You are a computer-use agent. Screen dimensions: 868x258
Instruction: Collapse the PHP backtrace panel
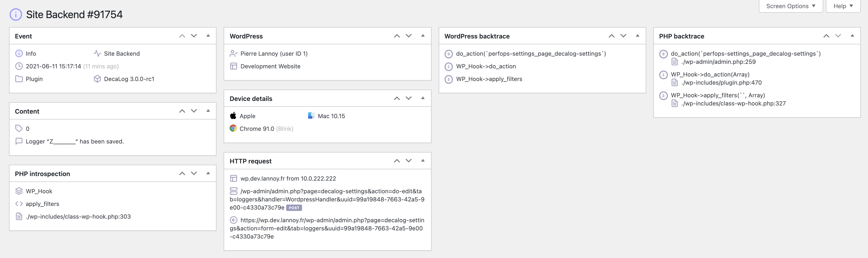coord(852,36)
